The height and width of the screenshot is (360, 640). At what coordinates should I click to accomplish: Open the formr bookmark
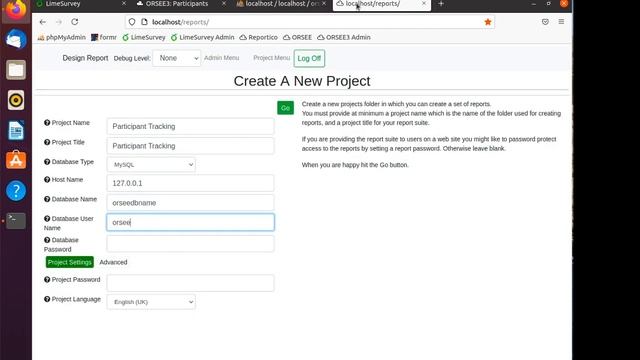[x=104, y=37]
